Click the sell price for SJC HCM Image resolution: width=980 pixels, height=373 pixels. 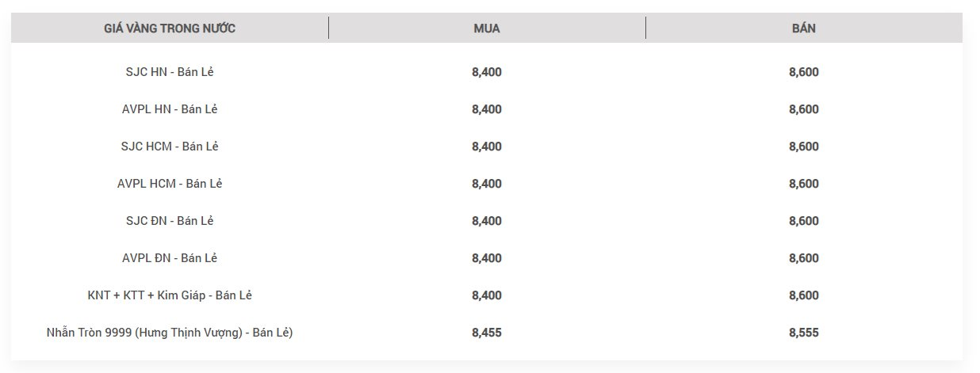point(804,147)
